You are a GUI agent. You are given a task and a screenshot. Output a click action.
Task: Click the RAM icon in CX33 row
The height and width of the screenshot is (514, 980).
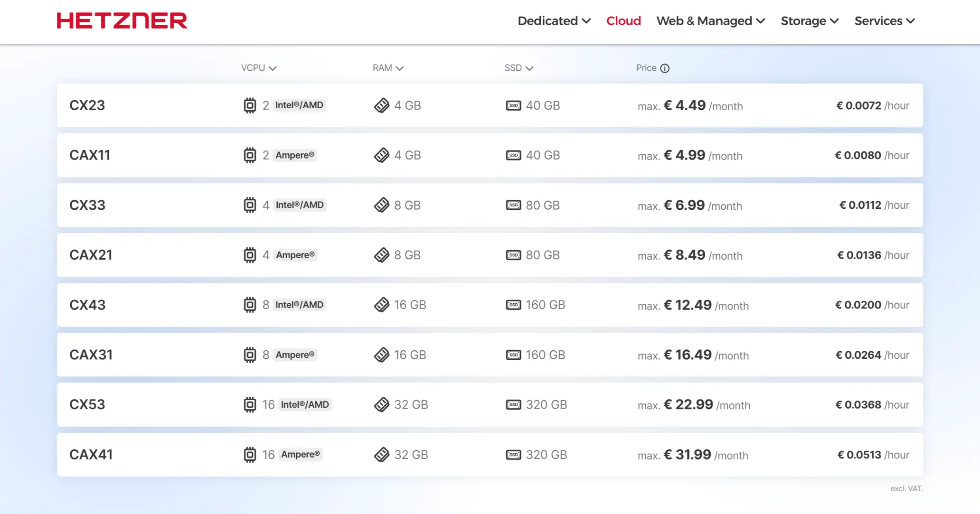(x=381, y=205)
